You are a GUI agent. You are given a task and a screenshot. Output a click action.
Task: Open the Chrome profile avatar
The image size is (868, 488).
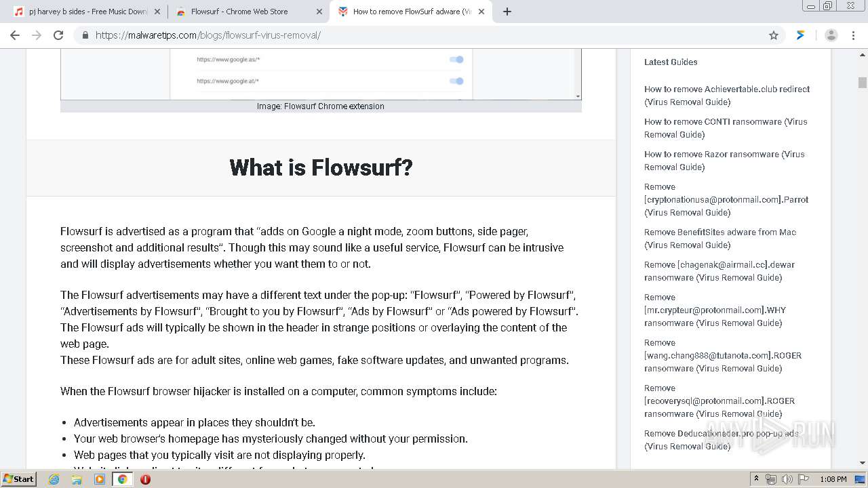tap(831, 35)
